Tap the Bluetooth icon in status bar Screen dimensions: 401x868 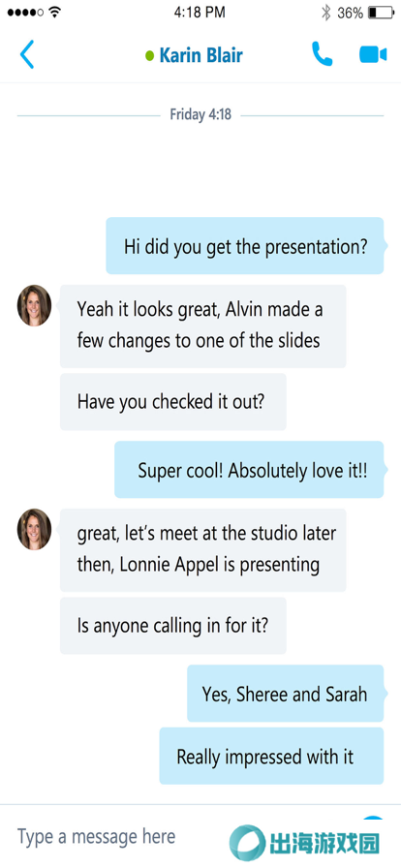click(x=326, y=13)
